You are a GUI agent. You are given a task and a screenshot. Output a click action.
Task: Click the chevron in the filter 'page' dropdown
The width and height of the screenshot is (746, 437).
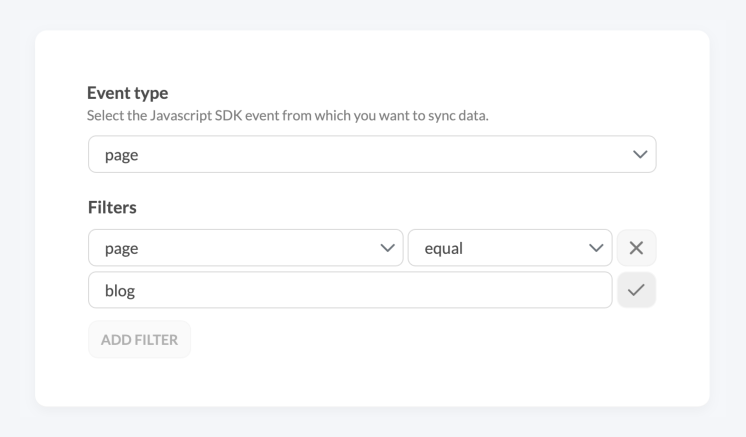click(387, 248)
